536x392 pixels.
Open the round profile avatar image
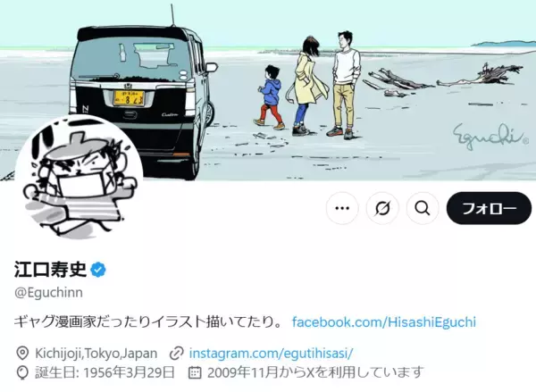pos(79,179)
